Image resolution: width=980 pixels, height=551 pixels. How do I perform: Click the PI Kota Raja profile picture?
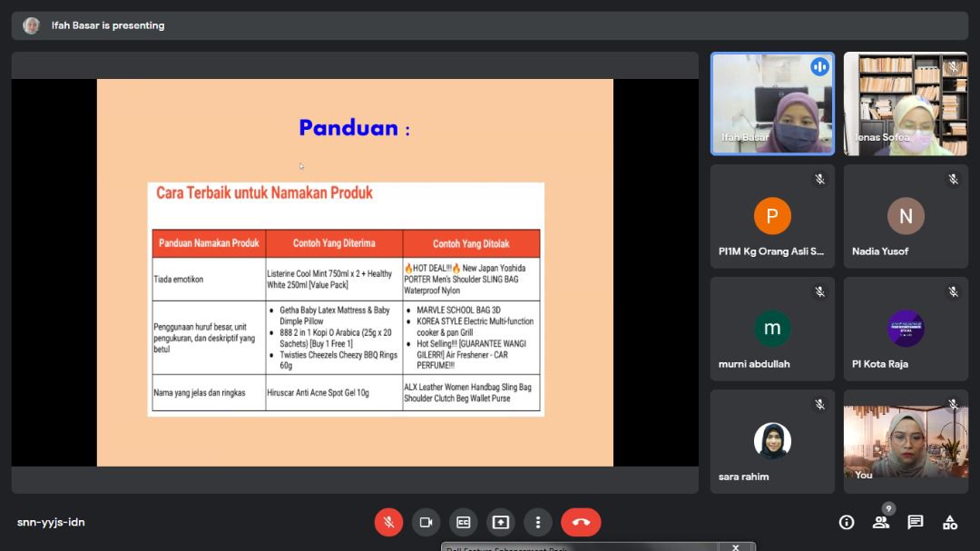(906, 329)
